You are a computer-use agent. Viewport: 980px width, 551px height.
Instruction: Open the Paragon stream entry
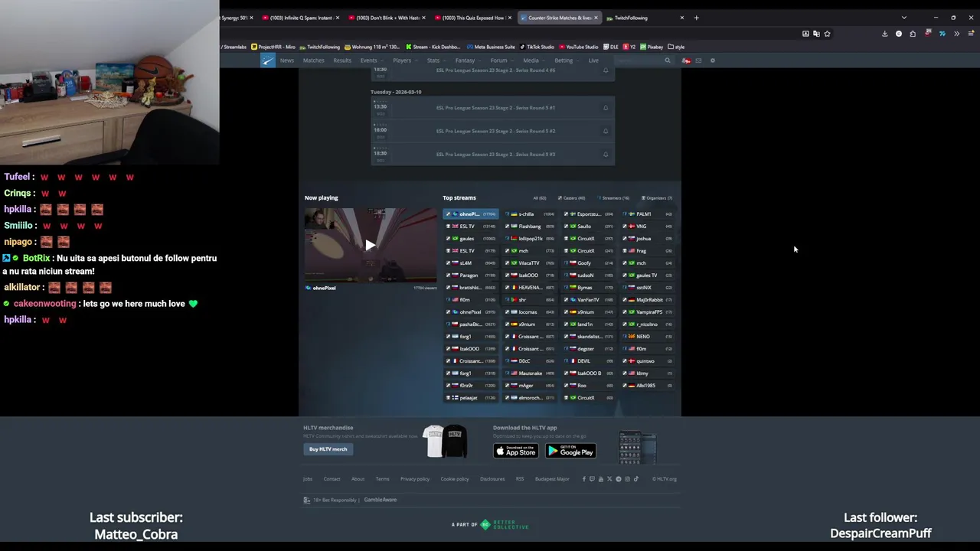tap(471, 275)
